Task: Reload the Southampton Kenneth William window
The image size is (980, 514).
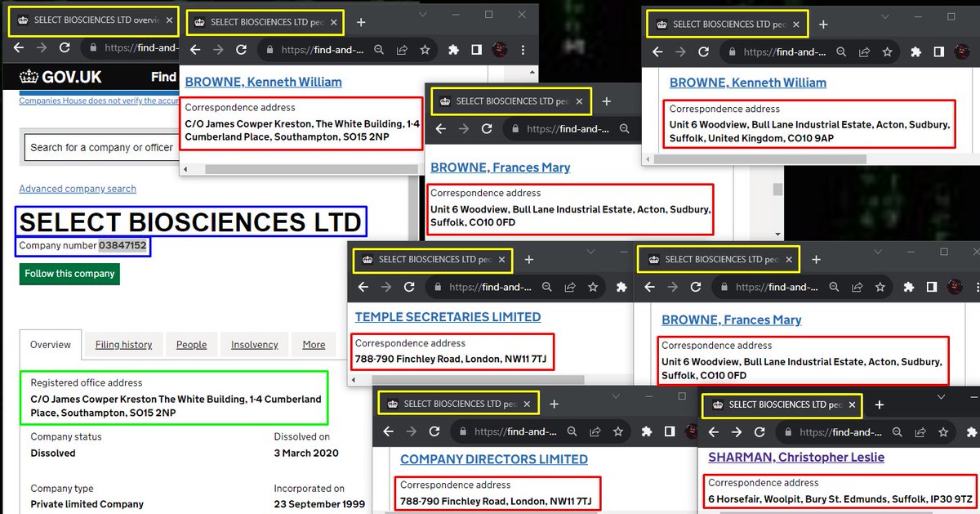Action: [x=241, y=49]
